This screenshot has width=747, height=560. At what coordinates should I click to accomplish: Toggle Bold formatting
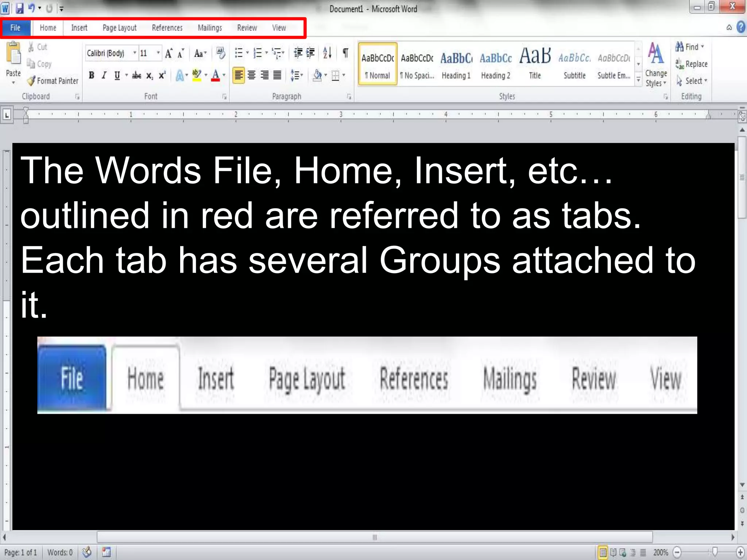coord(92,75)
